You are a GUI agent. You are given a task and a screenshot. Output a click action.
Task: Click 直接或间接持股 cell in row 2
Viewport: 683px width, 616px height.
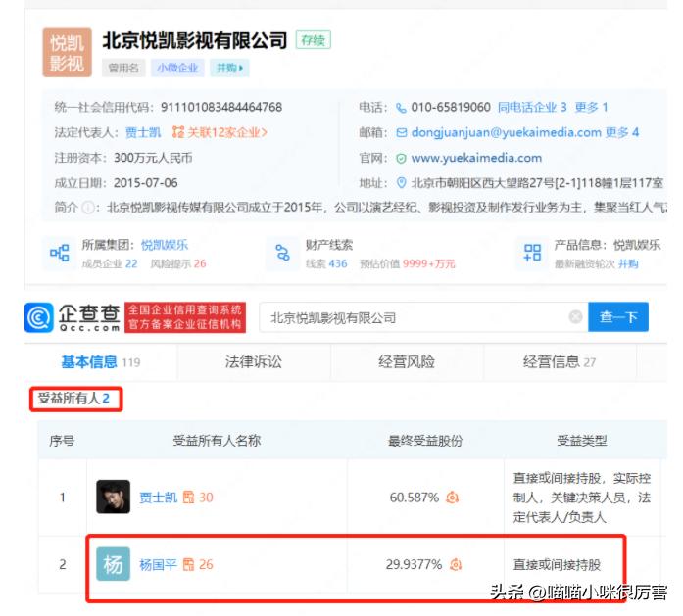(558, 565)
